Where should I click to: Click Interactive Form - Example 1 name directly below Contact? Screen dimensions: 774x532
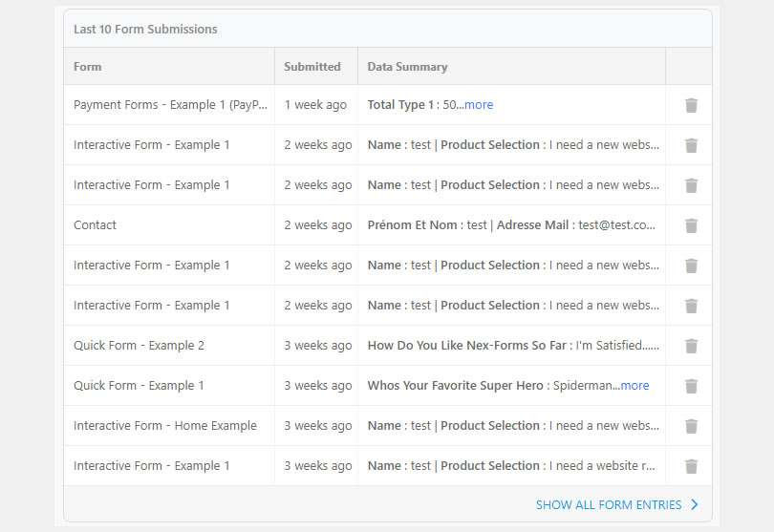(x=152, y=265)
